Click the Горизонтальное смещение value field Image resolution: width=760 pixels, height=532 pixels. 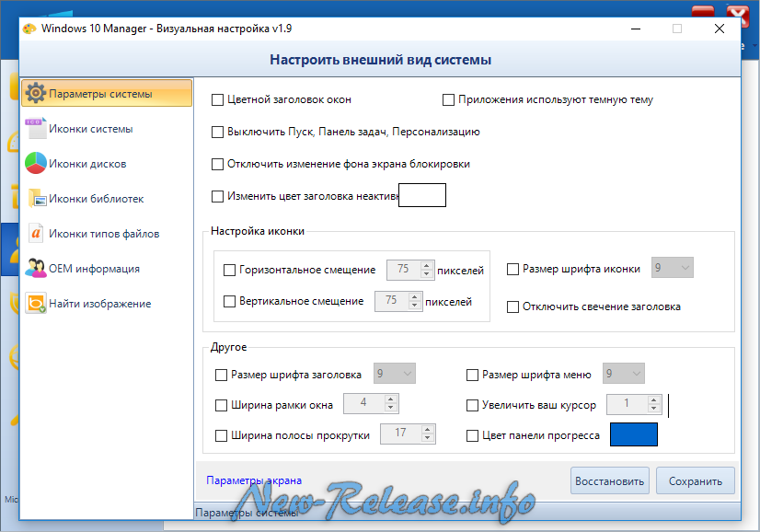404,270
